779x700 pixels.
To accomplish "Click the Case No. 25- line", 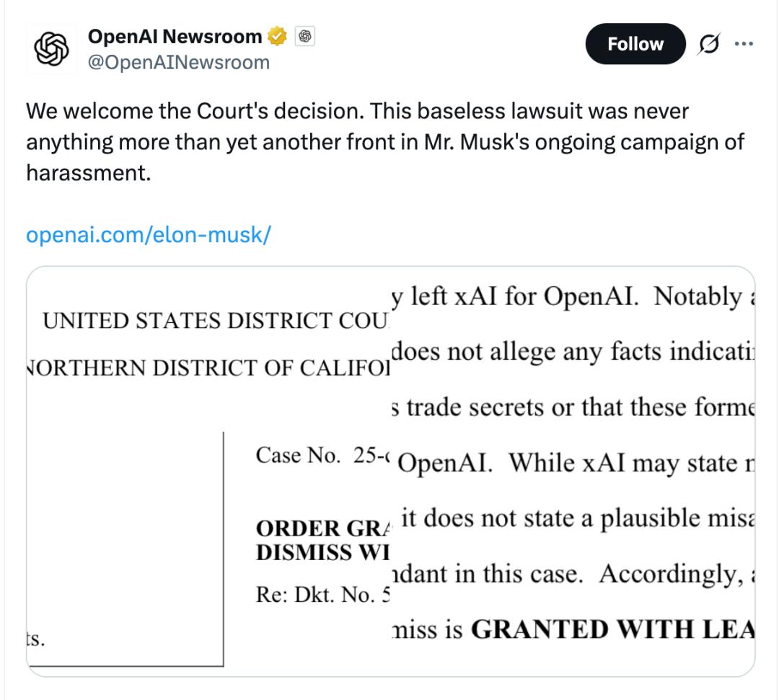I will [x=323, y=455].
